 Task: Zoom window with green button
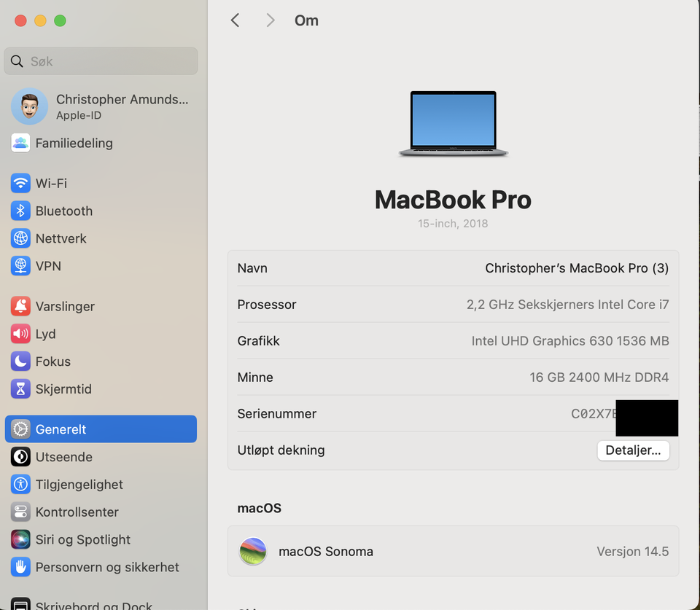coord(60,20)
